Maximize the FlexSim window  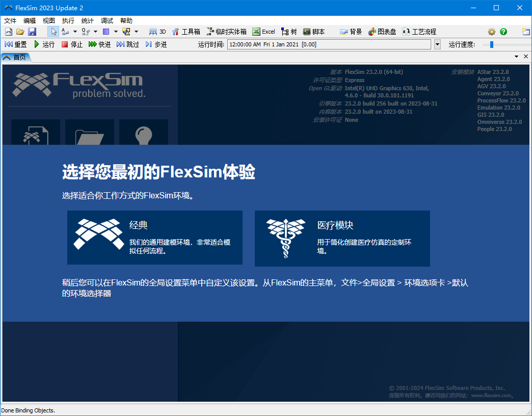tap(496, 8)
